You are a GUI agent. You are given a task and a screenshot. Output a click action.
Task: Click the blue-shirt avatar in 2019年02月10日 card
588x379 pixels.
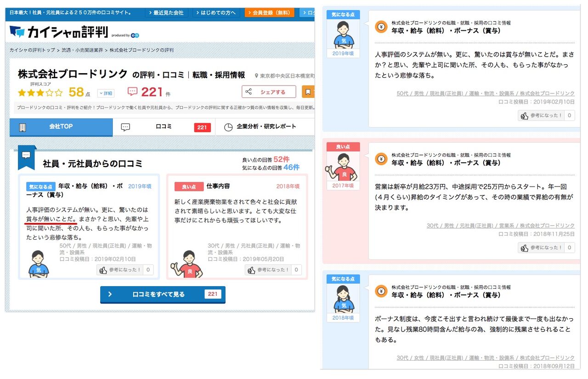coord(39,264)
